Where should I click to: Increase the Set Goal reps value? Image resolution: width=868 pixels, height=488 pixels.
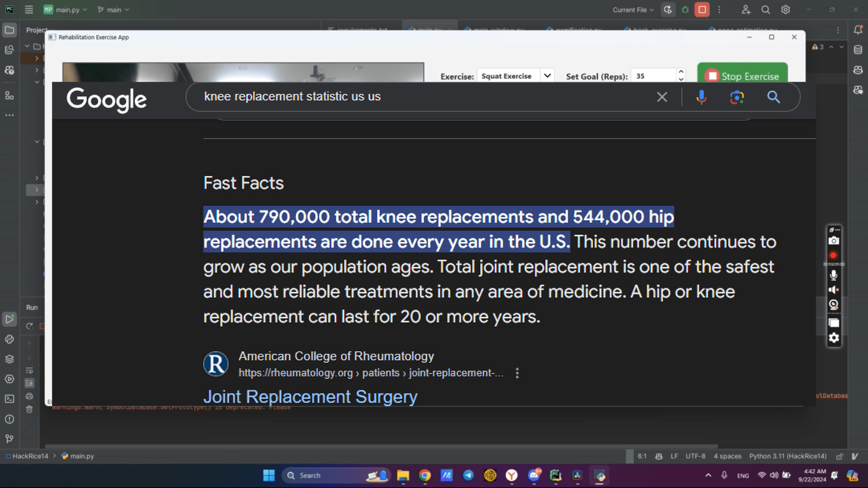tap(681, 72)
